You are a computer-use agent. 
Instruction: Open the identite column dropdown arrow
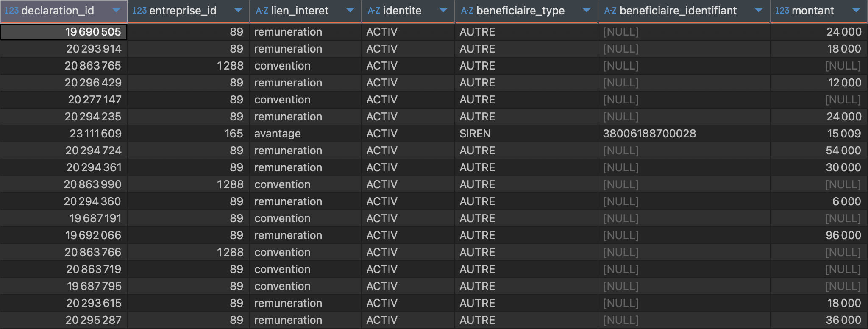443,10
